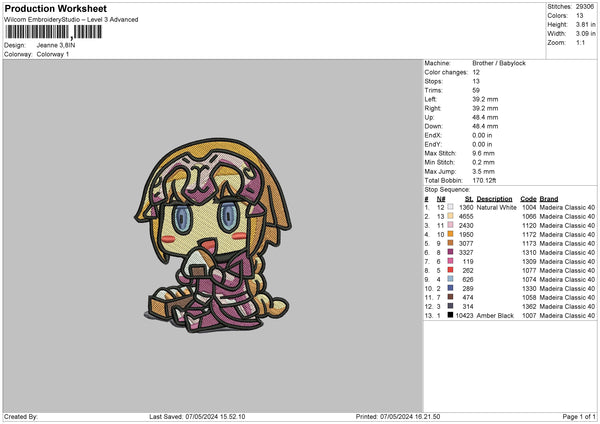Click the red swatch for code 1077
Screen dimensions: 600x424
click(450, 270)
